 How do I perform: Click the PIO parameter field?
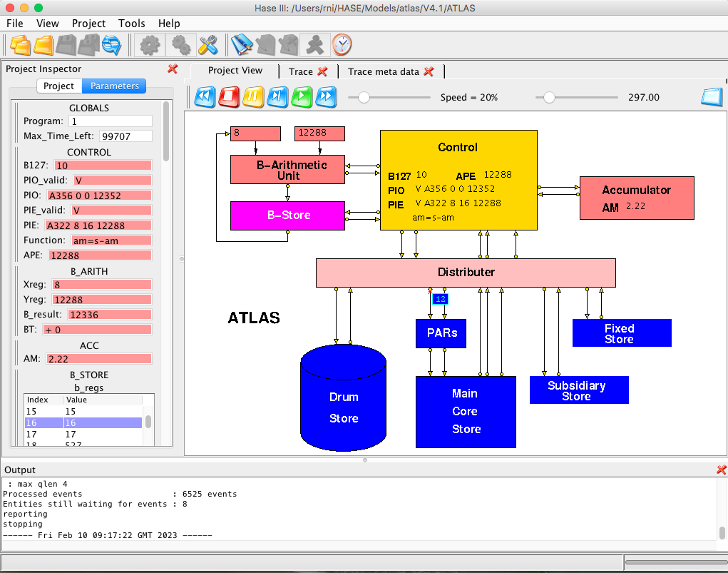tap(99, 196)
